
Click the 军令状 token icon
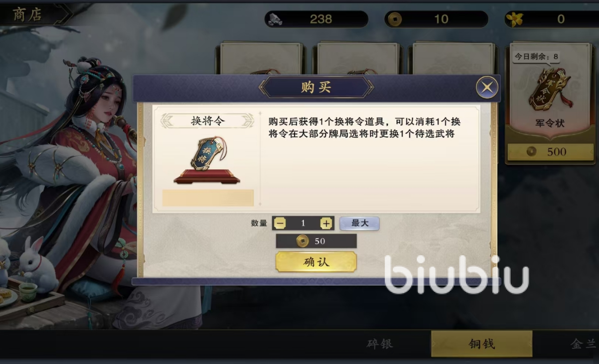550,90
